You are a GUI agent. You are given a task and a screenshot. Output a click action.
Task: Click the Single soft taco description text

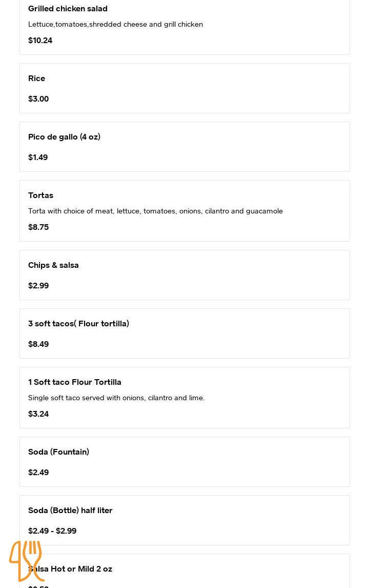tap(116, 398)
